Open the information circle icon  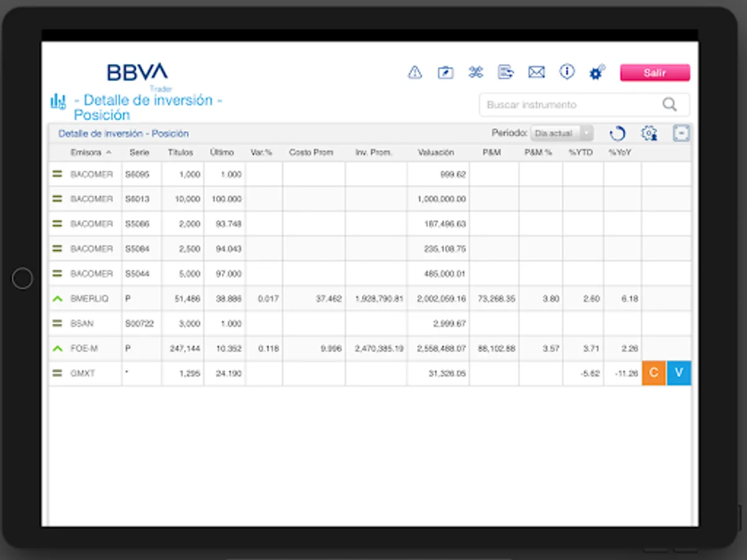pos(566,72)
